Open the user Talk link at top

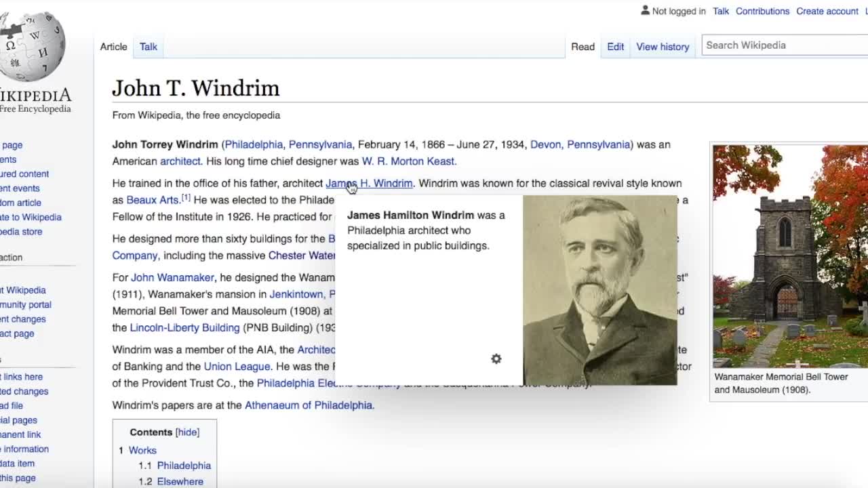click(x=721, y=11)
